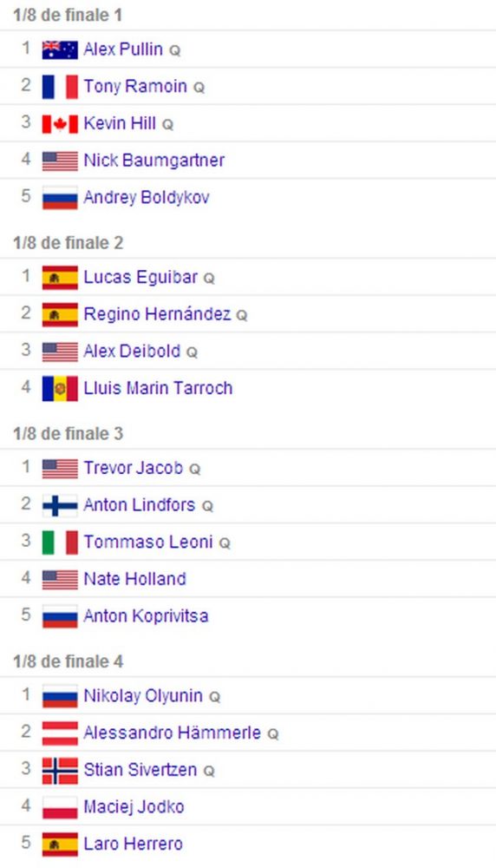This screenshot has width=496, height=868.
Task: Click the '1/8 de finale 3' heading
Action: 68,433
